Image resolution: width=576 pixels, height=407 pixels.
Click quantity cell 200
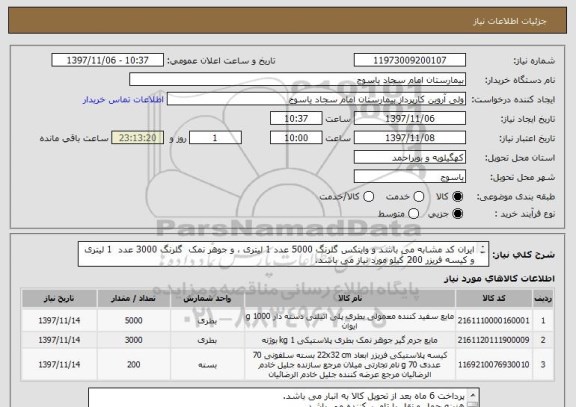pos(133,365)
